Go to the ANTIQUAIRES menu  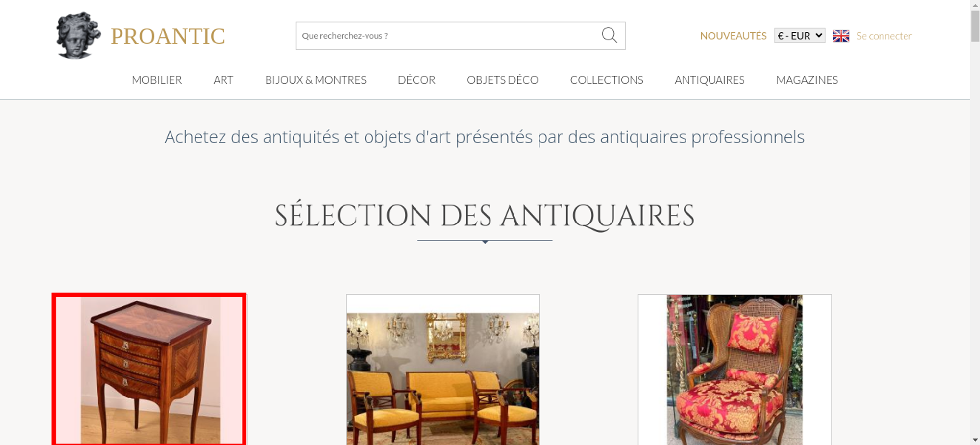click(x=710, y=80)
